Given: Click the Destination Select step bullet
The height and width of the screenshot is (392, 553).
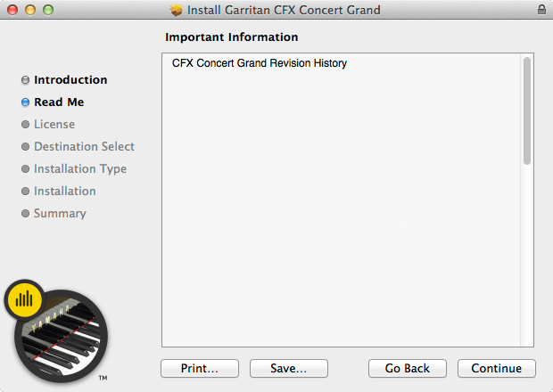Looking at the screenshot, I should [25, 146].
